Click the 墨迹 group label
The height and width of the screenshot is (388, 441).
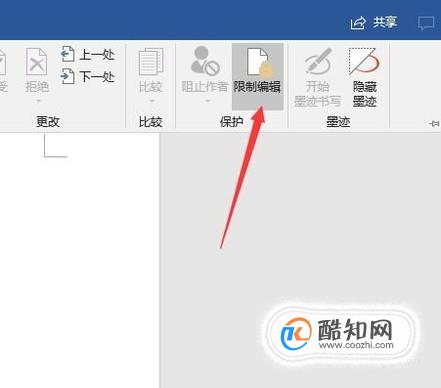tap(338, 122)
